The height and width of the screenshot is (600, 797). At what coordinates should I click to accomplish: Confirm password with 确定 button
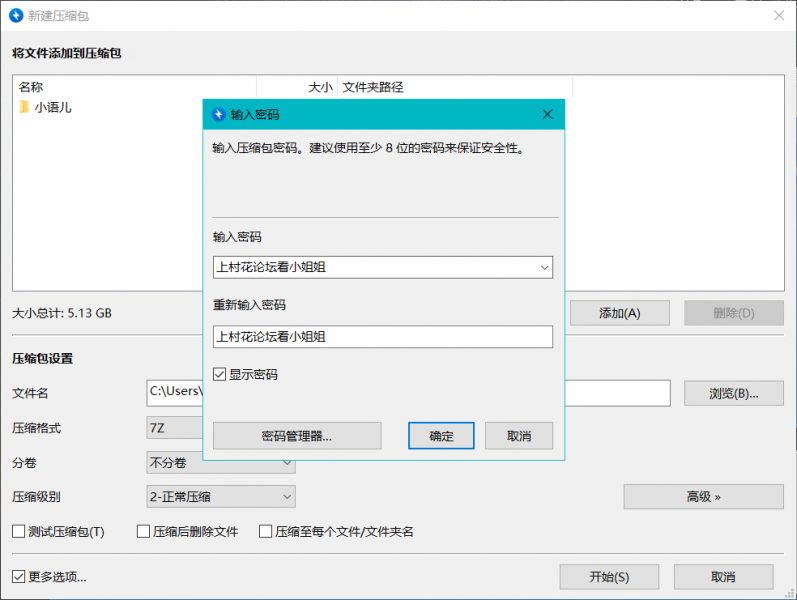[441, 436]
